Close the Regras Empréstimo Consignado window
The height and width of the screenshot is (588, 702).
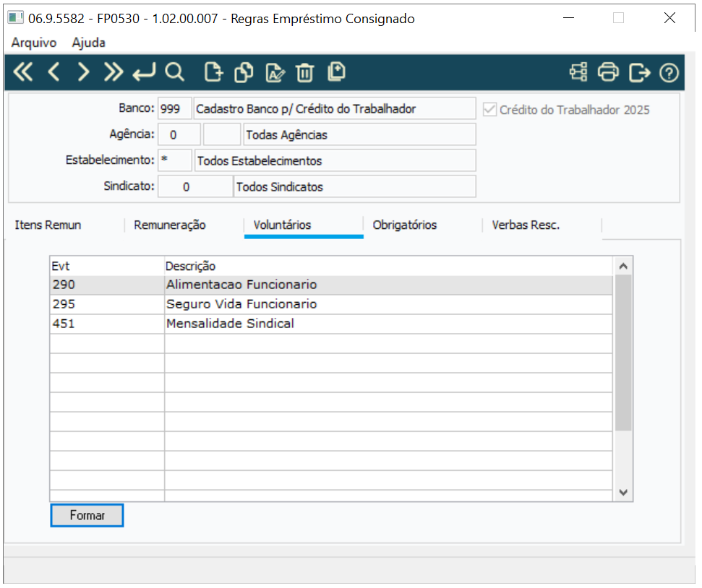(669, 18)
